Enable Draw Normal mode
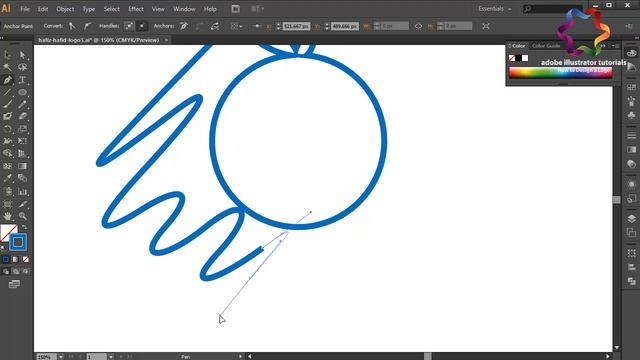 (x=6, y=271)
